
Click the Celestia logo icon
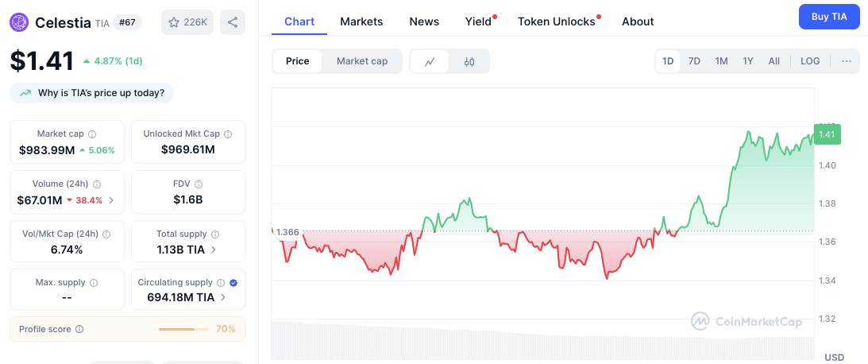coord(19,22)
